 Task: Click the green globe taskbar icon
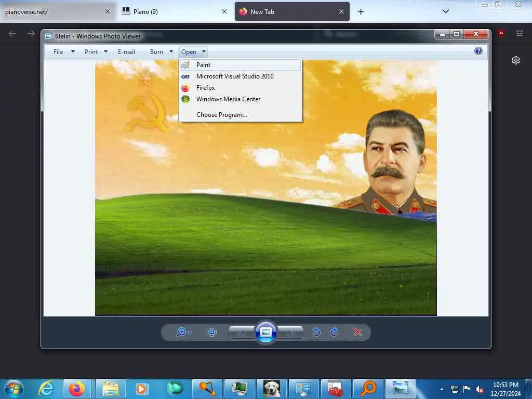click(175, 389)
